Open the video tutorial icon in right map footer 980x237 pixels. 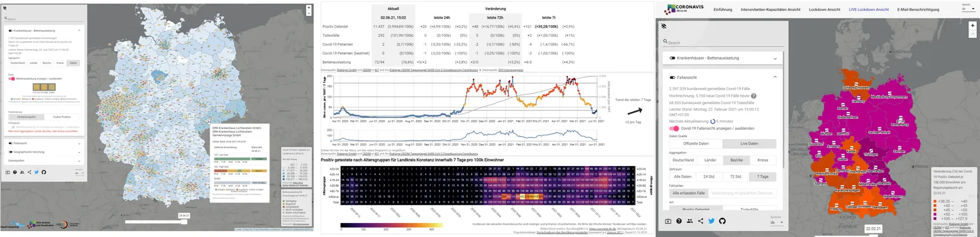(x=668, y=221)
